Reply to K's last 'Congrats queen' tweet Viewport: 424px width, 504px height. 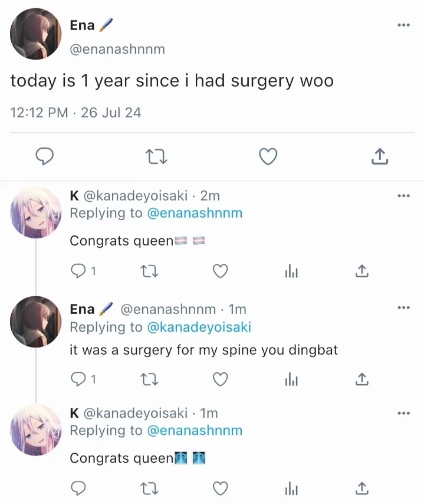pyautogui.click(x=78, y=488)
